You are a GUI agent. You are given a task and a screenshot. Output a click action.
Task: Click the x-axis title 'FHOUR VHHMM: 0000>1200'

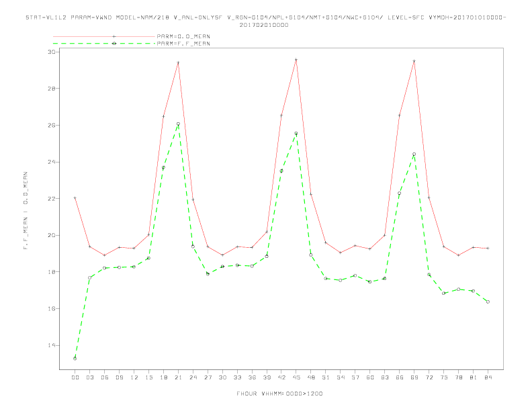coord(279,394)
